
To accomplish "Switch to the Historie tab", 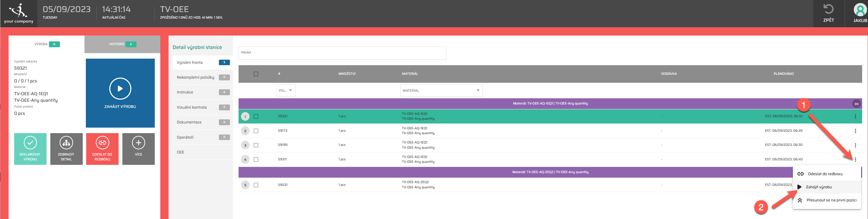I will coord(122,44).
